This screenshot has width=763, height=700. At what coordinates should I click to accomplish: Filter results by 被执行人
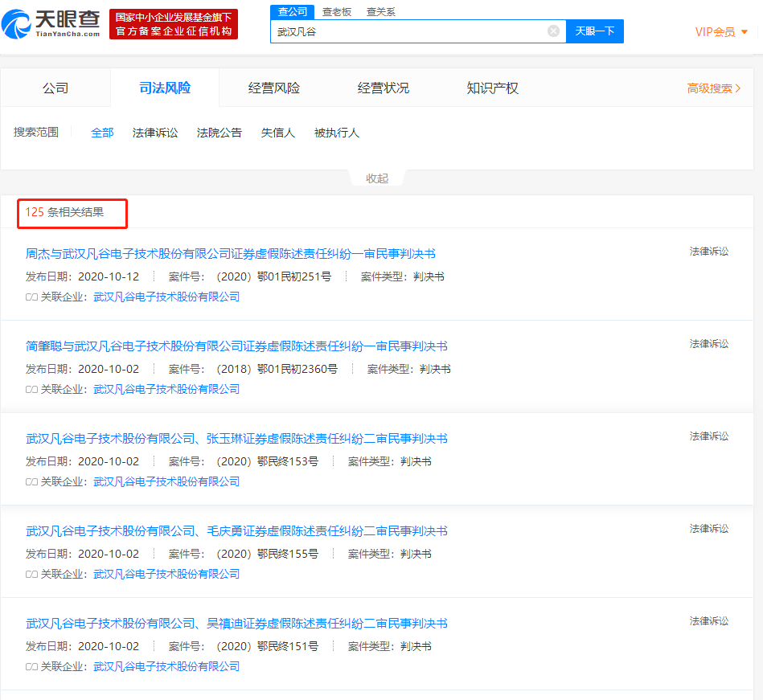pos(337,133)
